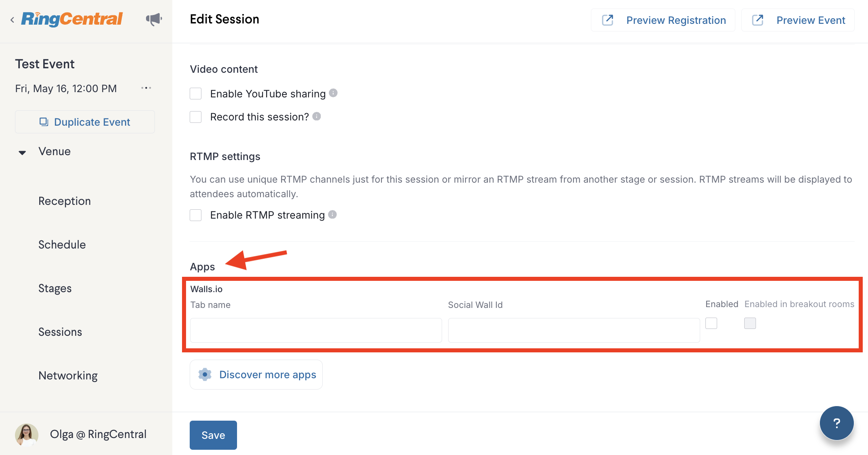Open Preview Registration link
868x455 pixels.
(x=663, y=20)
